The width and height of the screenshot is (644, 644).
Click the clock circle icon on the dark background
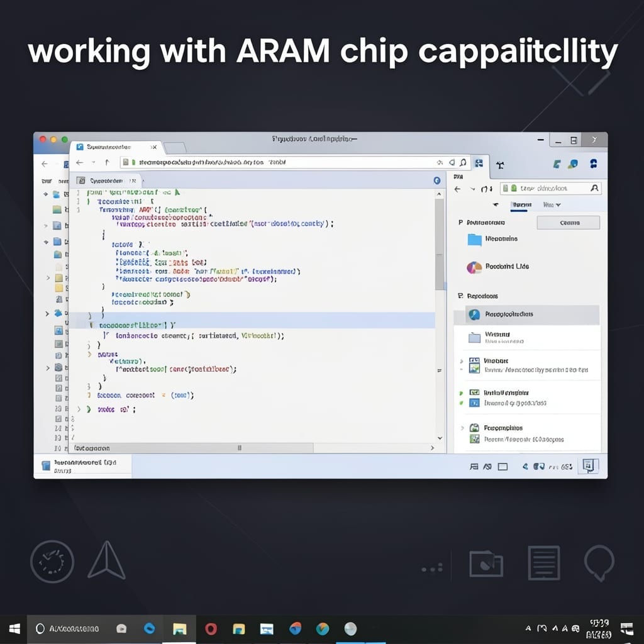[x=52, y=562]
